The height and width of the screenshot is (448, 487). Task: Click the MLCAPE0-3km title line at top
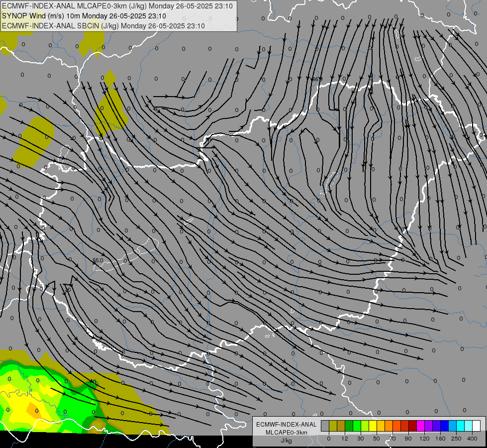pyautogui.click(x=117, y=6)
